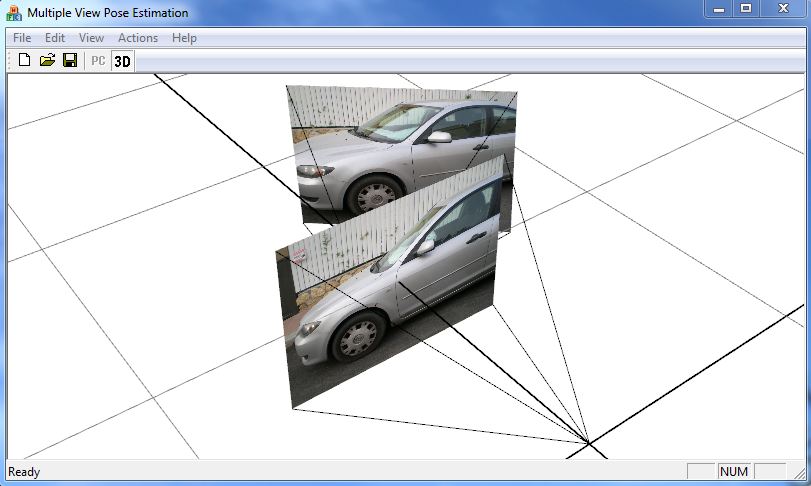The height and width of the screenshot is (486, 811).
Task: Open the Actions menu
Action: [138, 38]
